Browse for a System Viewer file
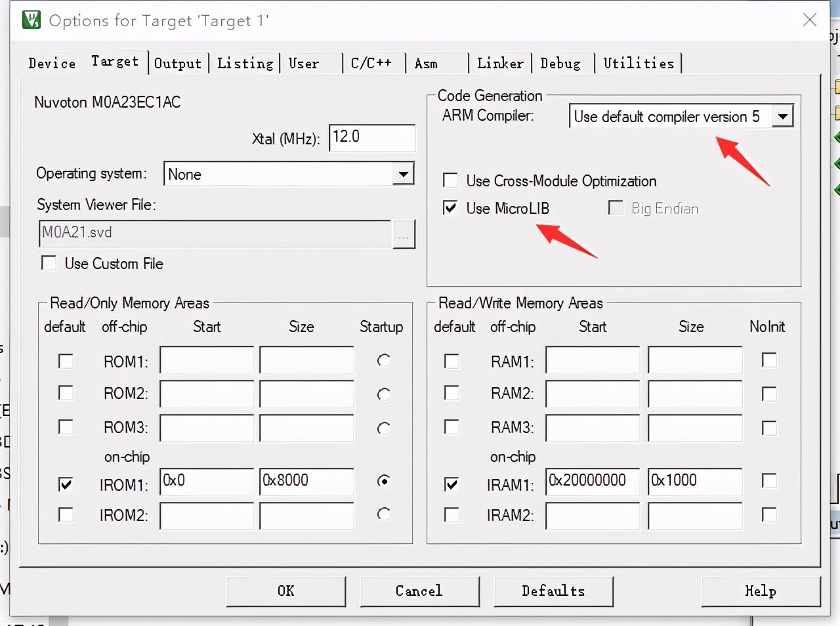Screen dimensions: 840x626 point(404,234)
